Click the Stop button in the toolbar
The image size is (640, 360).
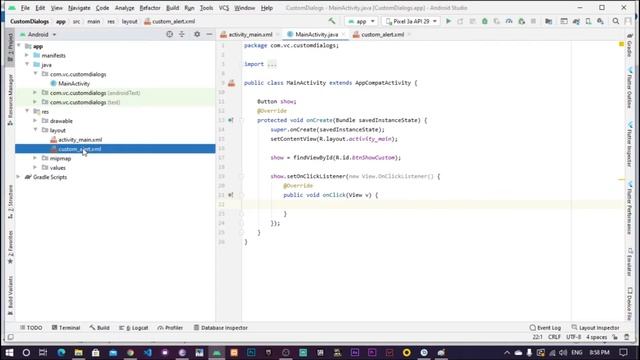tap(533, 21)
